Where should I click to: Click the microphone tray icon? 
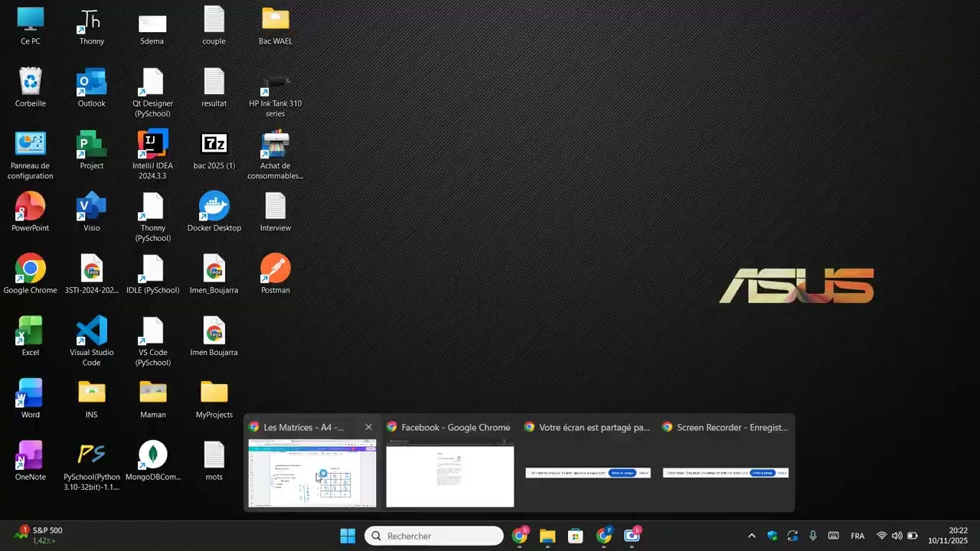pos(813,536)
